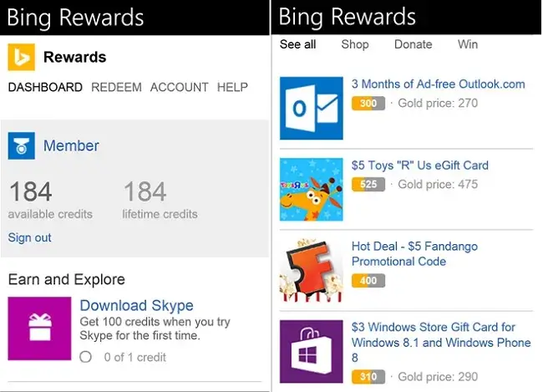The width and height of the screenshot is (543, 392).
Task: Toggle the 0 of 1 credit circle
Action: click(85, 357)
